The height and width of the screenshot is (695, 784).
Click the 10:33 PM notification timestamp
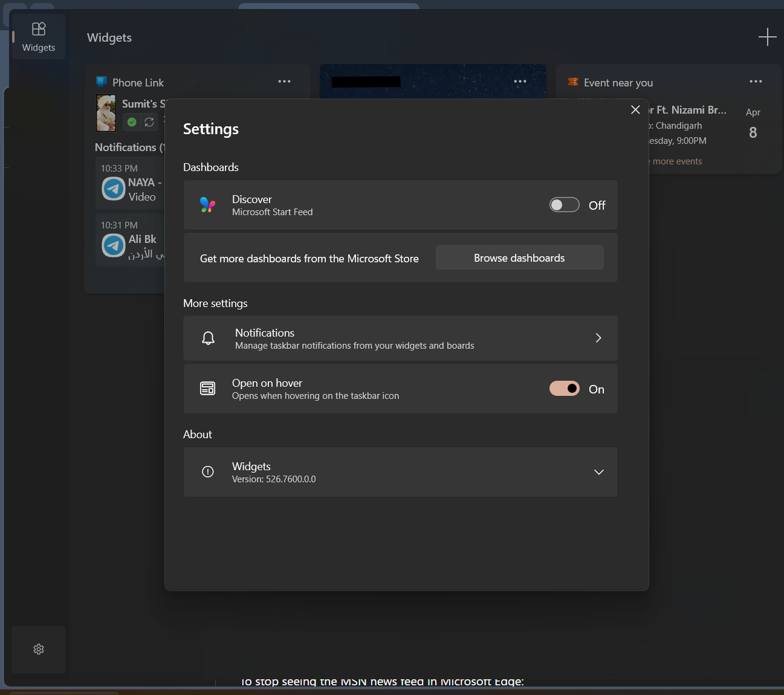click(119, 169)
